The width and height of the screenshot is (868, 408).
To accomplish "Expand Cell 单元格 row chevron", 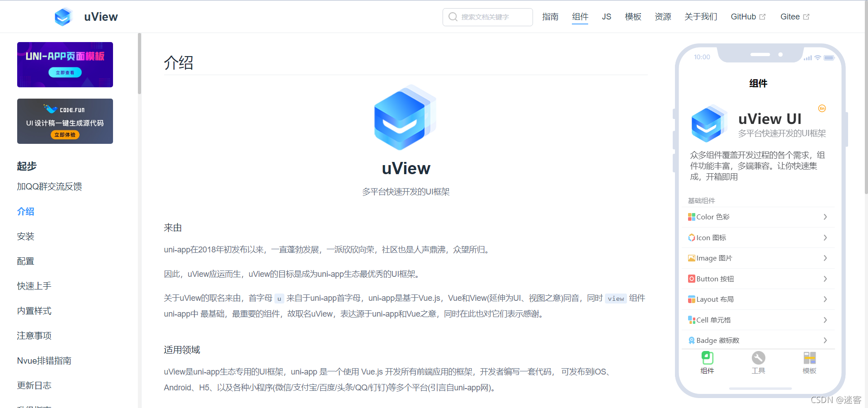I will (825, 320).
